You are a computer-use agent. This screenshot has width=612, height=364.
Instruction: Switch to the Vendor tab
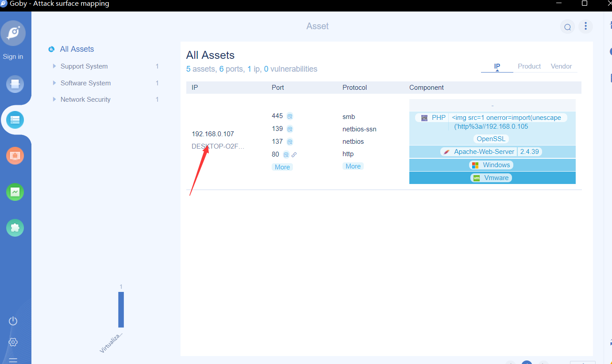pyautogui.click(x=561, y=66)
